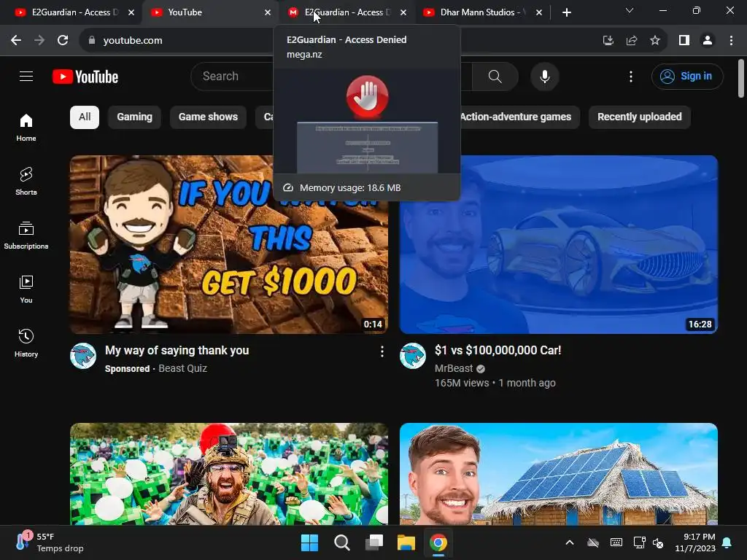747x560 pixels.
Task: Open the notifications bell in taskbar
Action: tap(727, 542)
